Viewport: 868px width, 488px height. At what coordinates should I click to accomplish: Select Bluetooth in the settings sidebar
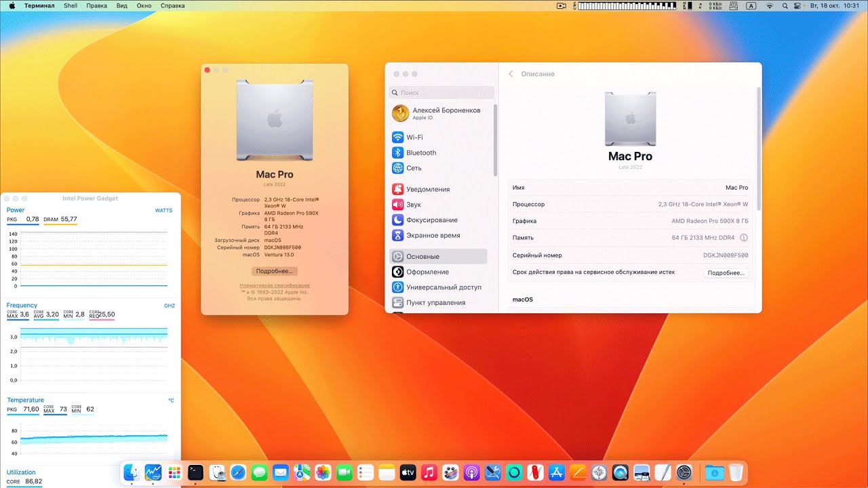pyautogui.click(x=439, y=152)
